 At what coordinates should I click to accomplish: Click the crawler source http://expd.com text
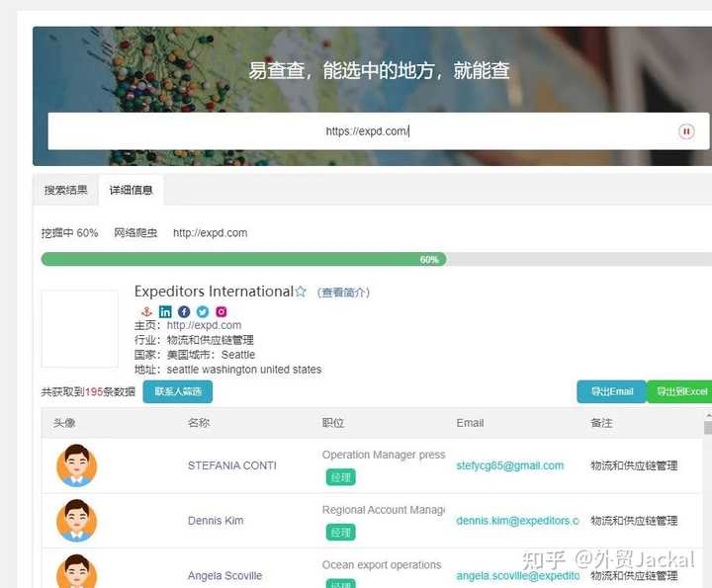pyautogui.click(x=211, y=233)
